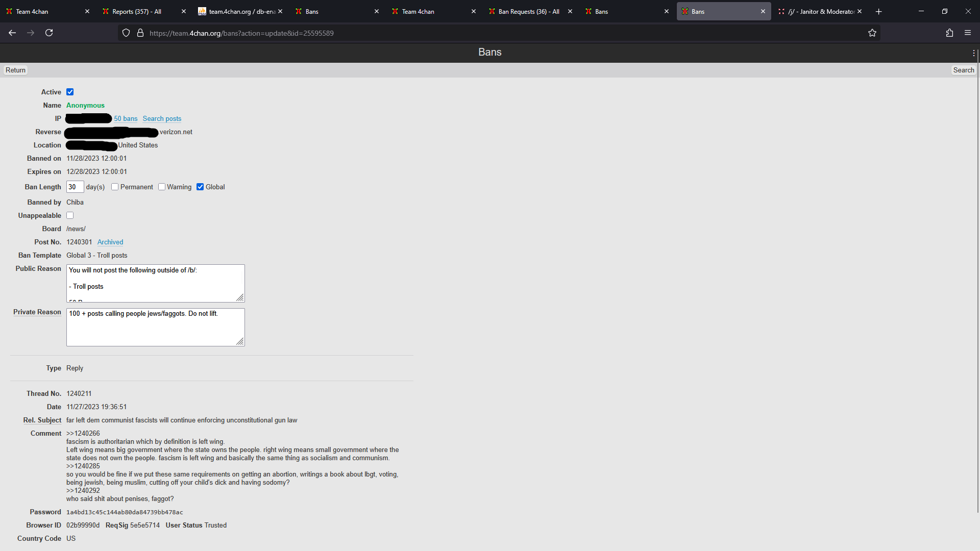The height and width of the screenshot is (551, 980).
Task: Uncheck the Active checkbox
Action: click(x=70, y=92)
